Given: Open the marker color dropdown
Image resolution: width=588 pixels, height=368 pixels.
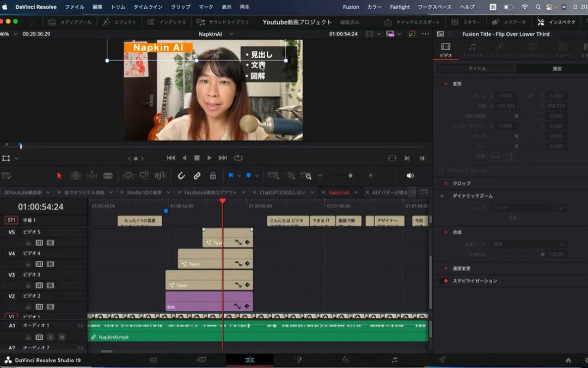Looking at the screenshot, I should pyautogui.click(x=256, y=176).
